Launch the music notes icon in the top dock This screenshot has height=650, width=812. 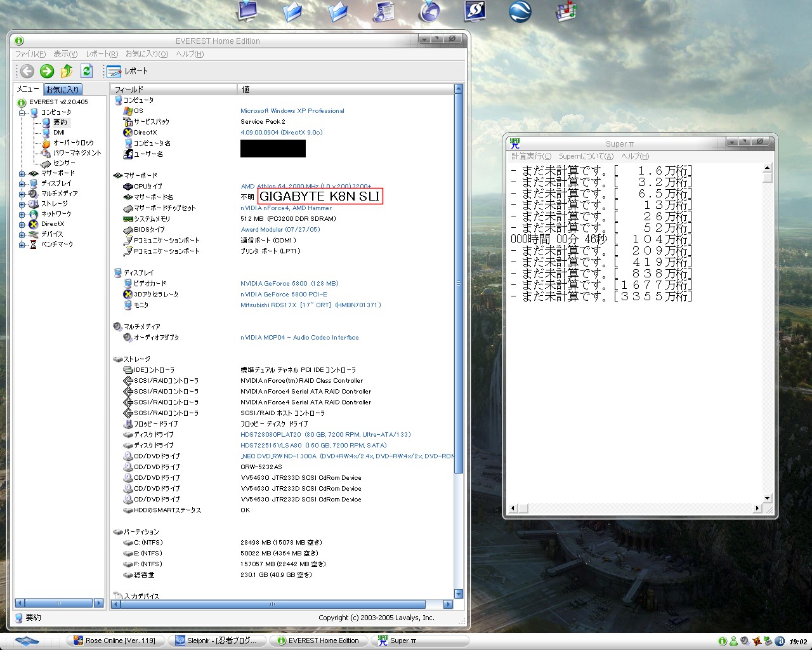[566, 11]
